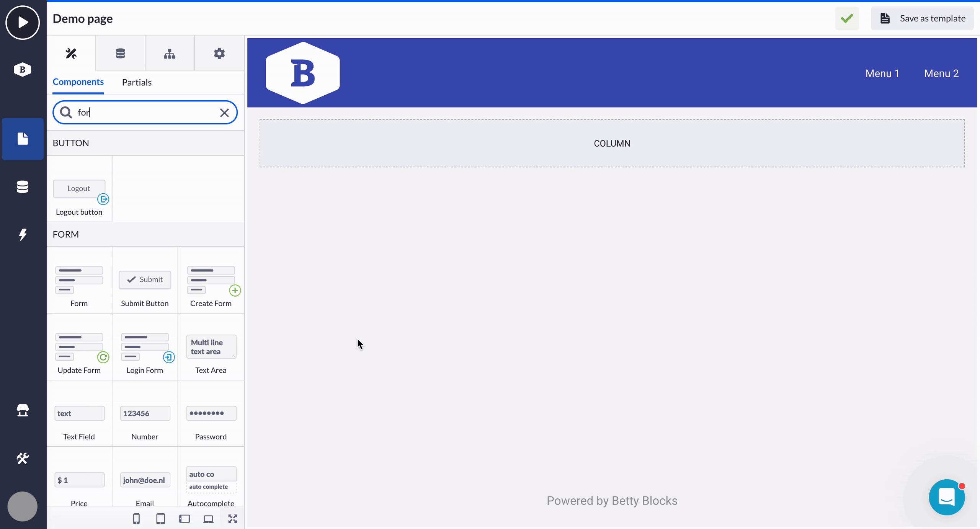Select the Number component
This screenshot has width=980, height=529.
click(145, 413)
